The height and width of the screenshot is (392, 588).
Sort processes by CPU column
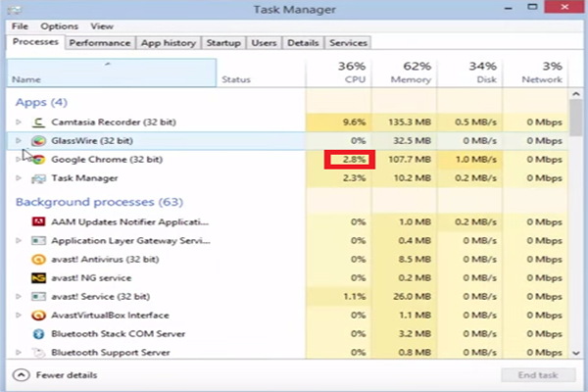coord(339,73)
